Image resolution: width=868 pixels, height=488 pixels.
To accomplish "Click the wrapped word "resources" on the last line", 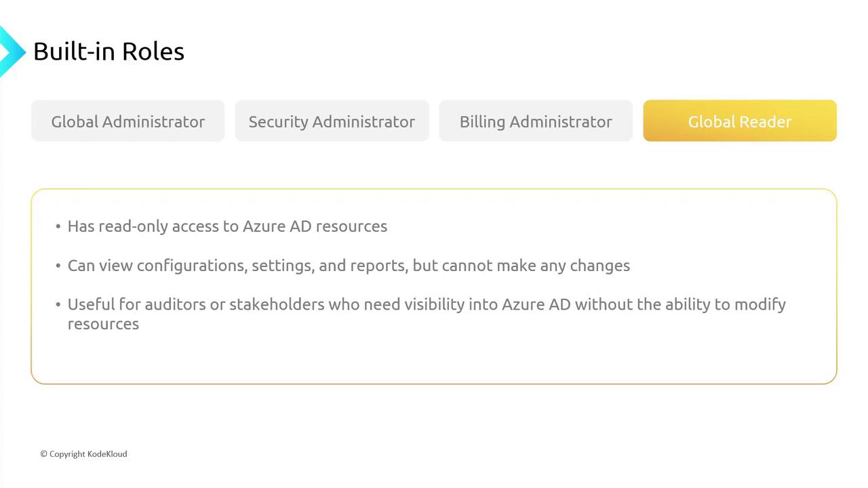I will pos(103,324).
